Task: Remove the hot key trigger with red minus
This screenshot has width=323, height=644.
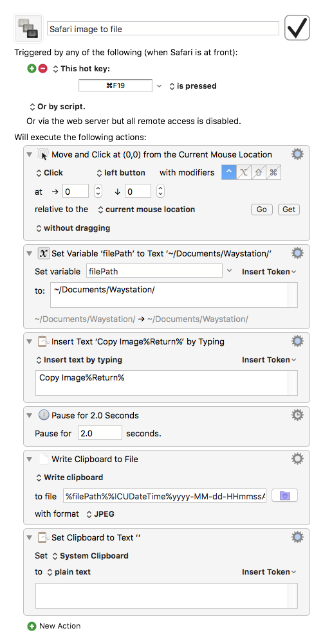Action: point(42,69)
